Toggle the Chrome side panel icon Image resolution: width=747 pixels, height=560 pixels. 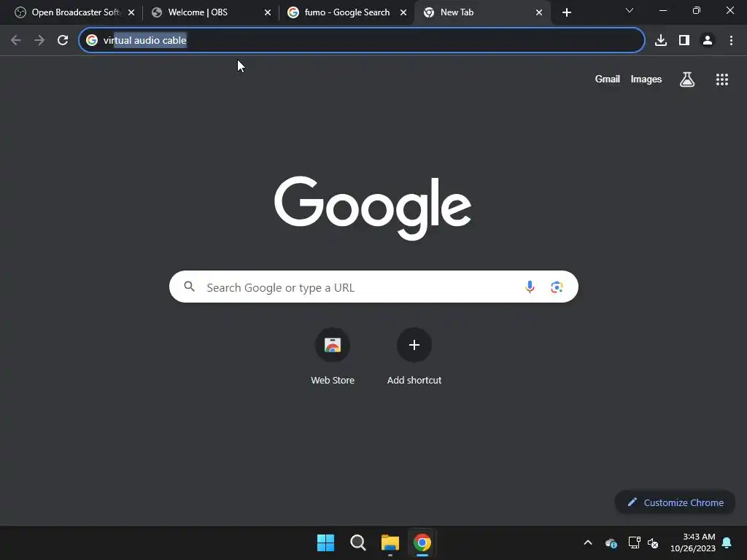(x=684, y=40)
